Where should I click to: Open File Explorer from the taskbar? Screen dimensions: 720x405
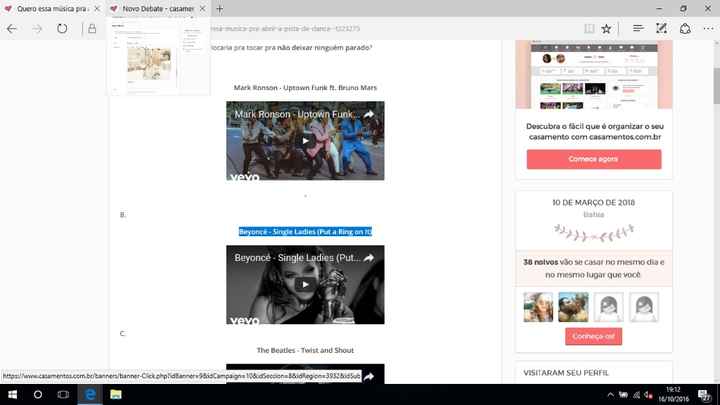116,394
